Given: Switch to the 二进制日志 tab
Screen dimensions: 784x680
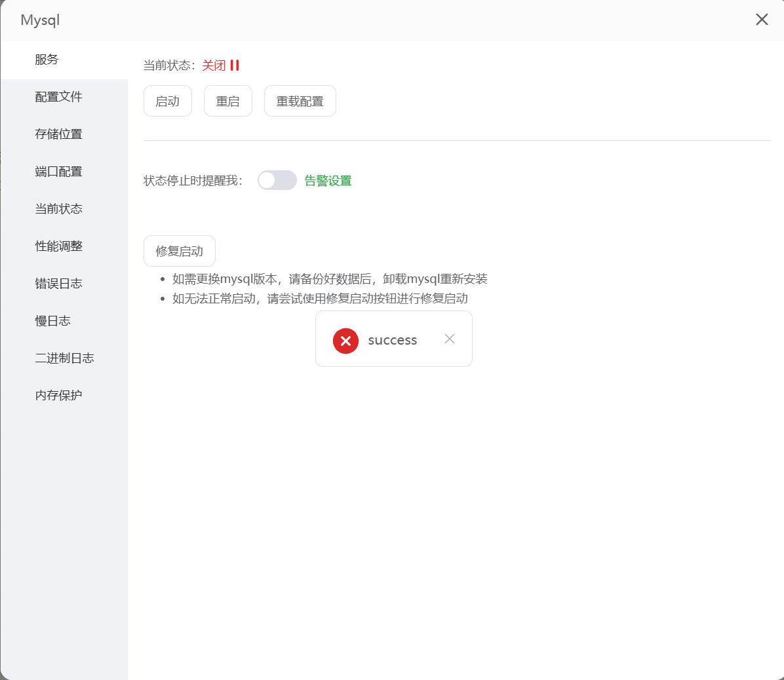Looking at the screenshot, I should [x=65, y=358].
